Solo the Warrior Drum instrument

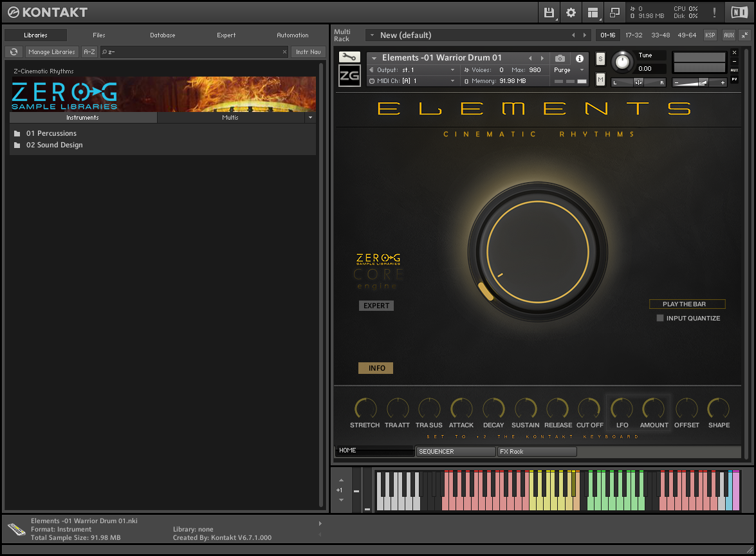600,59
